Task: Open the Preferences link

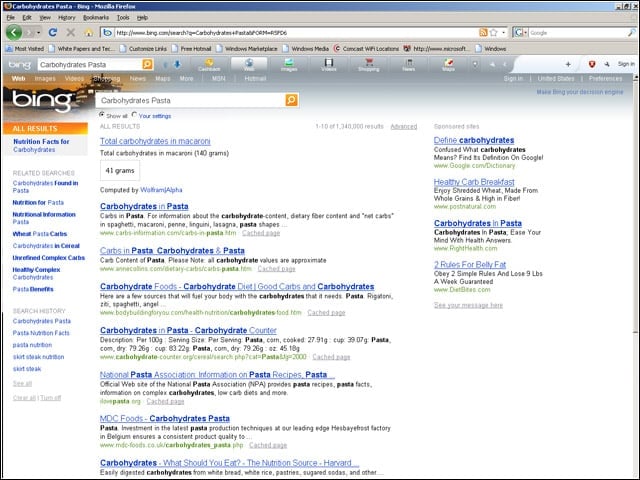Action: [x=605, y=78]
